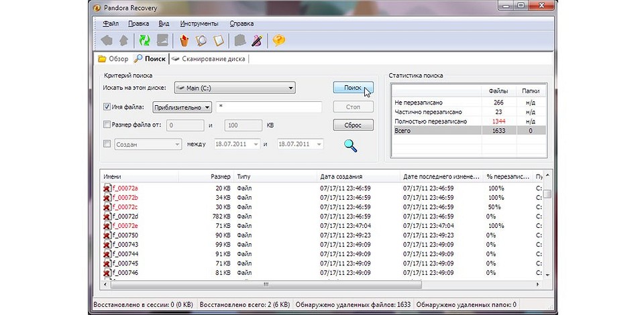This screenshot has height=315, width=644.
Task: Switch to the Сканирование диска tab
Action: [209, 59]
